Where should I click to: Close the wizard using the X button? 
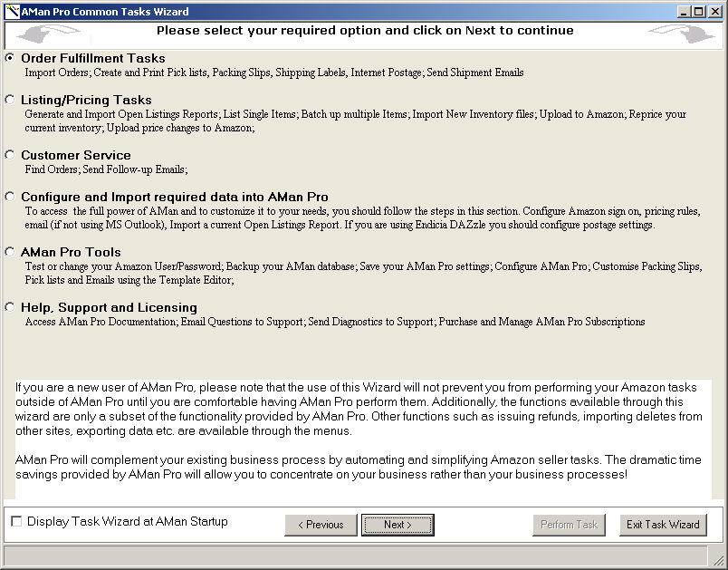714,12
